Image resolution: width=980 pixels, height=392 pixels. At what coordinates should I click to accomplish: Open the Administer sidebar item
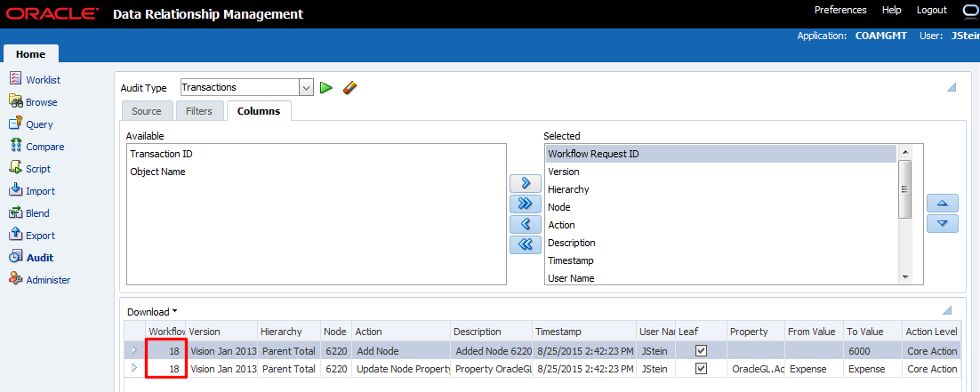[40, 280]
